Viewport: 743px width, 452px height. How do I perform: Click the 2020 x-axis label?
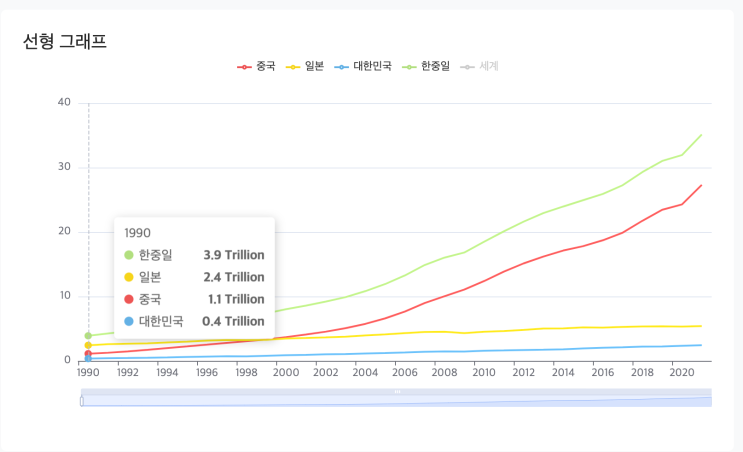tap(681, 373)
